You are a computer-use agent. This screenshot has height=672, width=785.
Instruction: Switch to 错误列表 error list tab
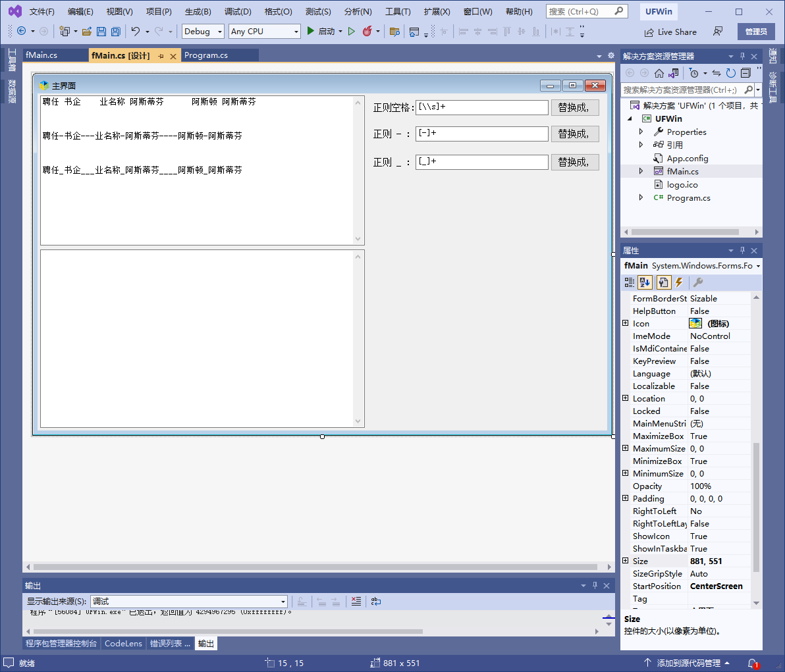(170, 644)
